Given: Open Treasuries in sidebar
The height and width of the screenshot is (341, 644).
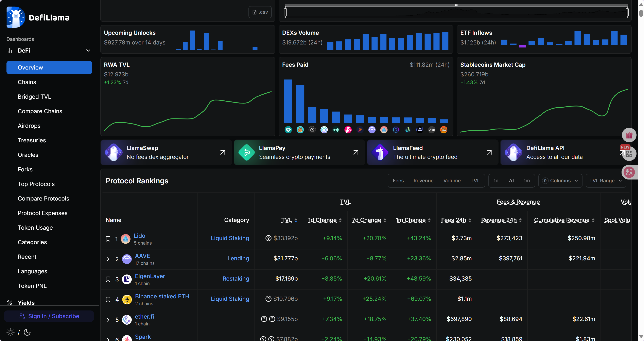Looking at the screenshot, I should coord(32,140).
